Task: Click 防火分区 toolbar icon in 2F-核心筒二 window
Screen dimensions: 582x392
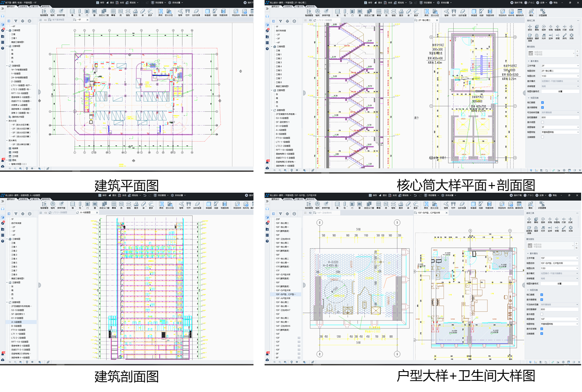Action: (x=435, y=13)
